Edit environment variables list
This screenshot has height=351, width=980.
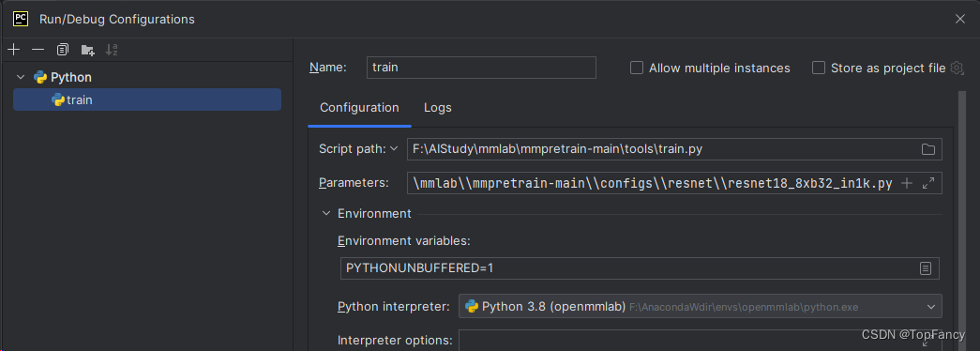926,267
